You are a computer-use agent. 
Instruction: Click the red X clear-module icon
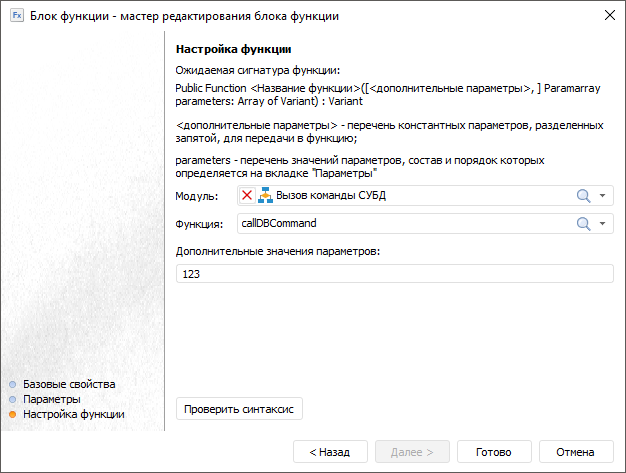[247, 195]
